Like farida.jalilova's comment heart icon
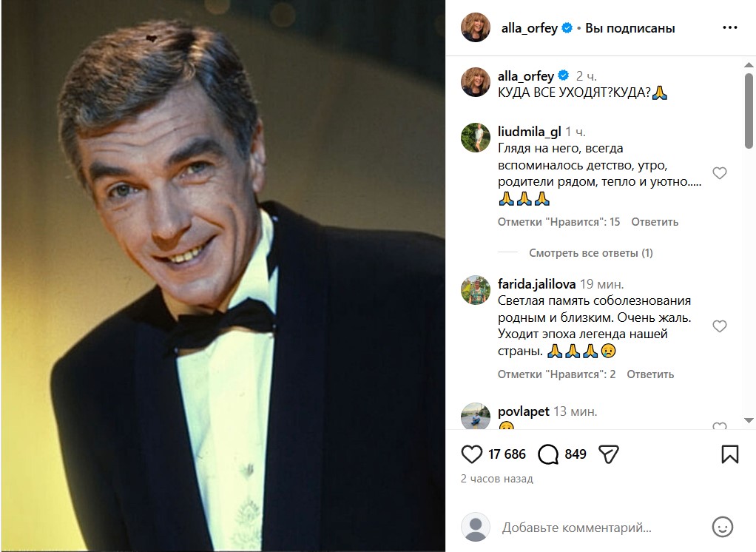 point(719,326)
